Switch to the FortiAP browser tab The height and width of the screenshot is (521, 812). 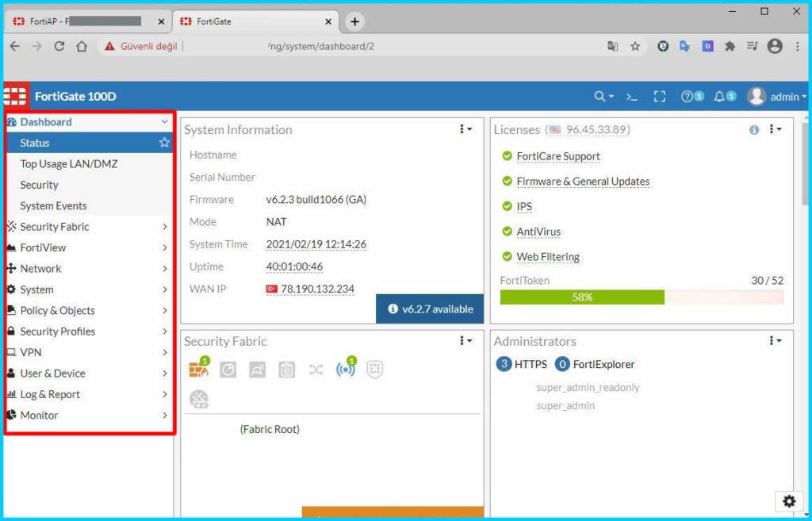[x=88, y=21]
